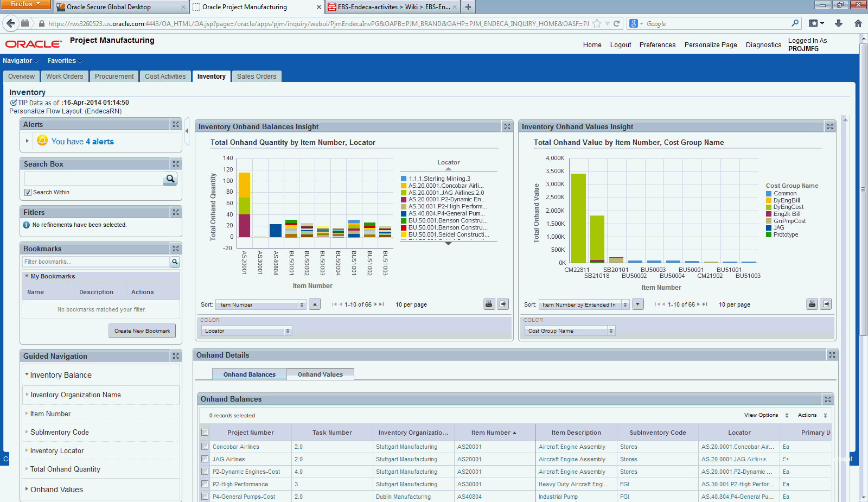
Task: Open the Diagnostics link
Action: click(763, 45)
